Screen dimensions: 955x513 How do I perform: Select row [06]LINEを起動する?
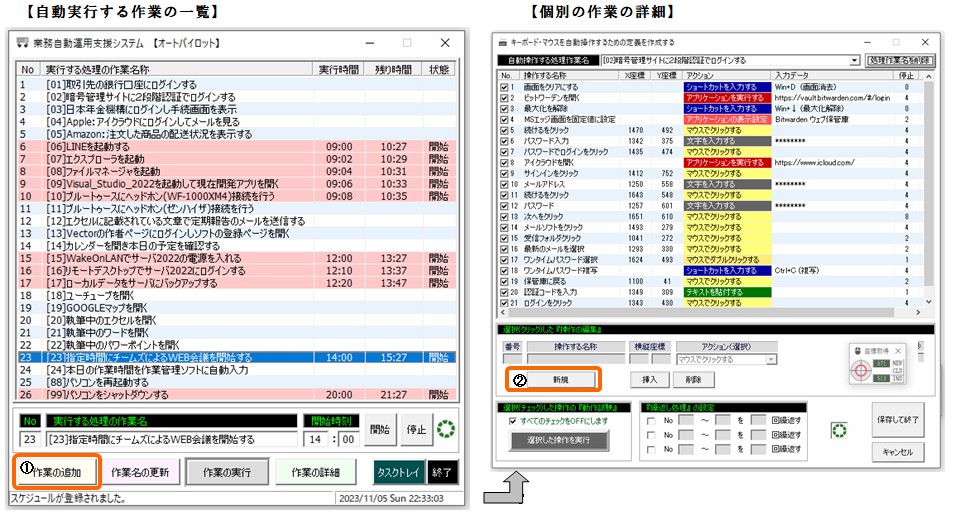coord(236,147)
